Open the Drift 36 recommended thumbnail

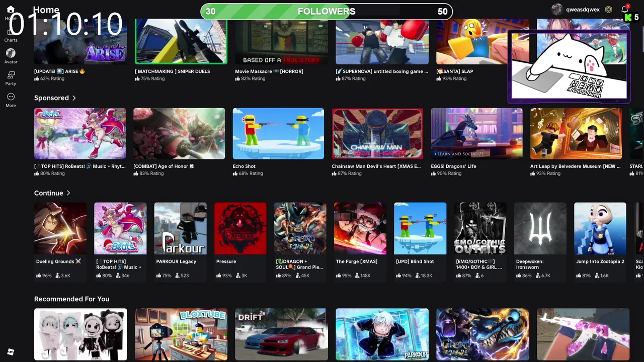pos(281,334)
